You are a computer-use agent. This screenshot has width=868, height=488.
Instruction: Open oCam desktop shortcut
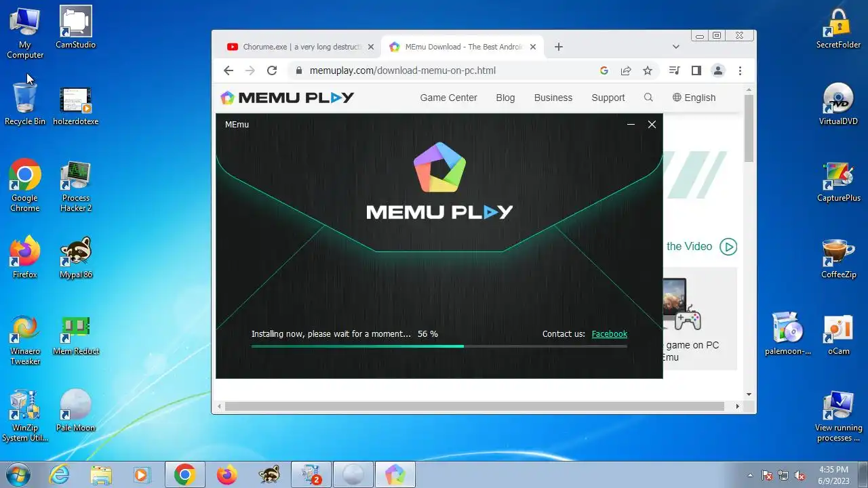point(839,333)
